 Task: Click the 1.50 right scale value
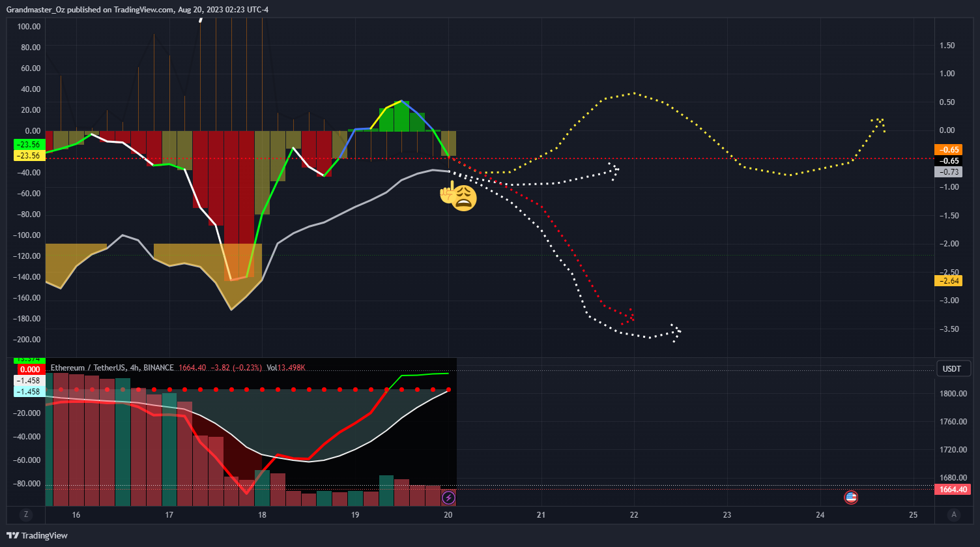pyautogui.click(x=947, y=46)
